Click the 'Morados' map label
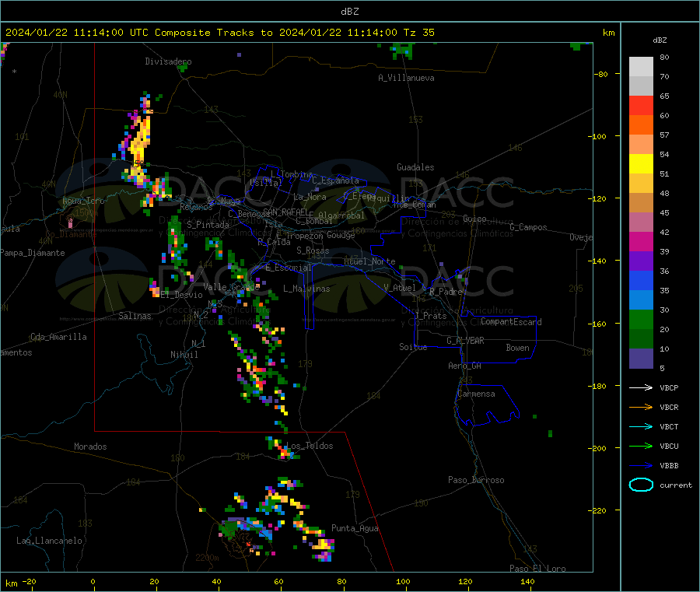This screenshot has width=700, height=592. 90,447
